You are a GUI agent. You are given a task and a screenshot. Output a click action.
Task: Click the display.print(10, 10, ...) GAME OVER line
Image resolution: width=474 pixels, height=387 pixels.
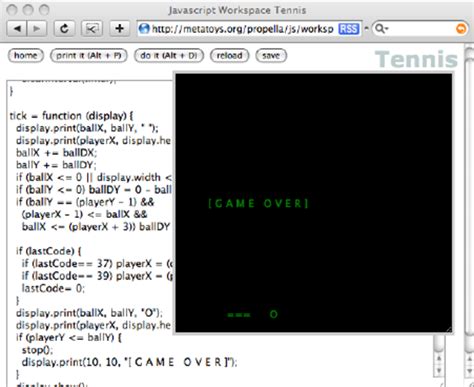pyautogui.click(x=129, y=362)
